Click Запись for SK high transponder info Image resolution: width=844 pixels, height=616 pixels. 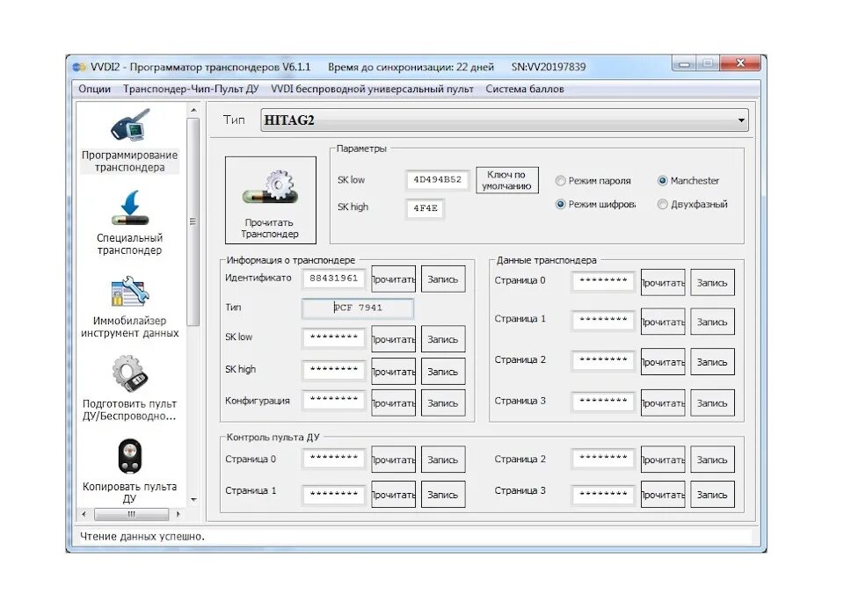tap(443, 371)
